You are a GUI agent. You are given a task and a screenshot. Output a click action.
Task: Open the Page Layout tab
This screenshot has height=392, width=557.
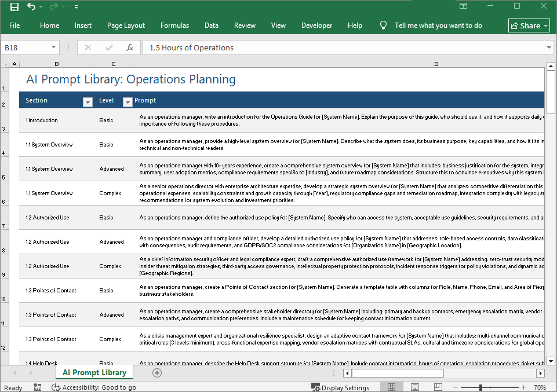126,25
